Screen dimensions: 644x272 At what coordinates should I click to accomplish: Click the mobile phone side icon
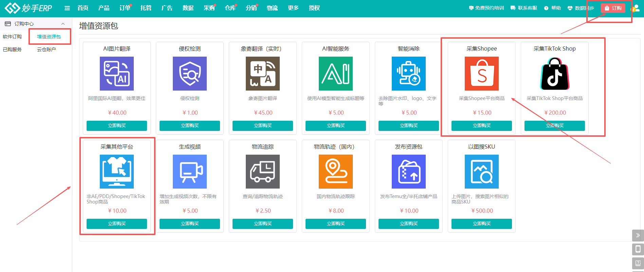point(638,249)
